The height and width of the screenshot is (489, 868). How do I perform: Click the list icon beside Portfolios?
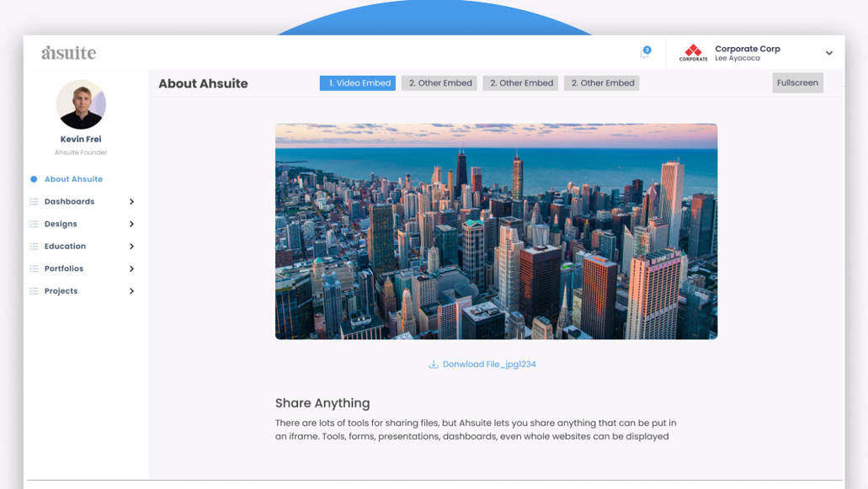(x=33, y=268)
